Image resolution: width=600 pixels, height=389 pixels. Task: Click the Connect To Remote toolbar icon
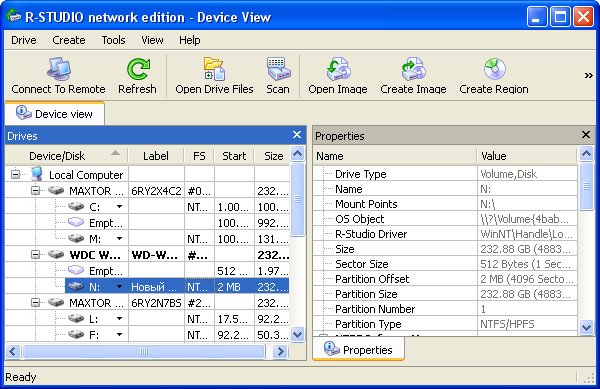coord(59,69)
